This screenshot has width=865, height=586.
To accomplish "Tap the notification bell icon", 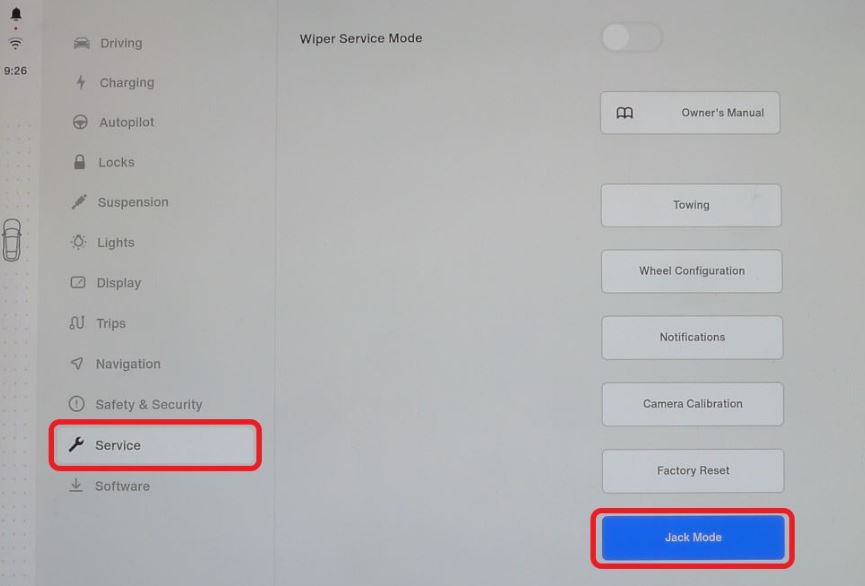I will [16, 14].
